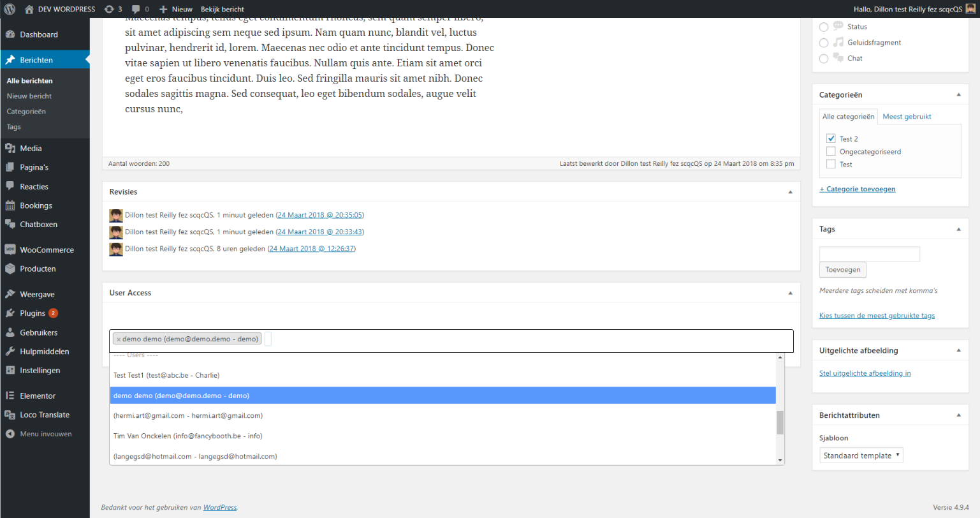
Task: Select hermi.art@gmail.com entry in user list
Action: pyautogui.click(x=443, y=415)
